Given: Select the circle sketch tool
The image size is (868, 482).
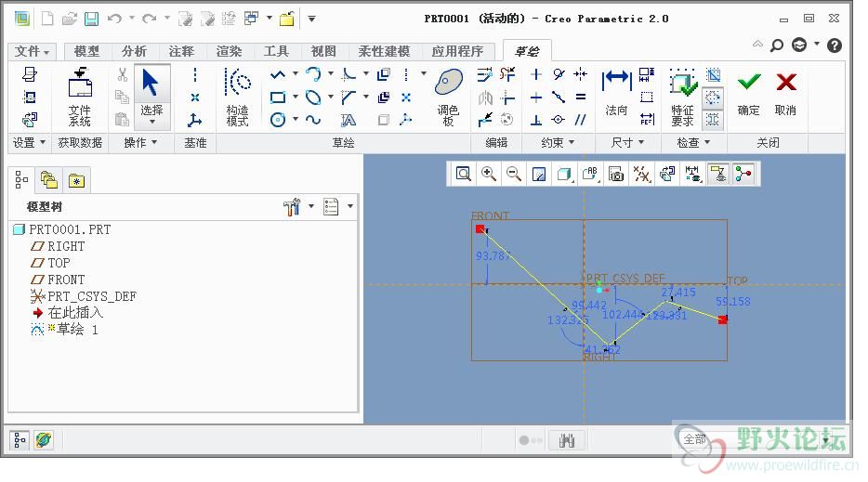Looking at the screenshot, I should [x=278, y=120].
